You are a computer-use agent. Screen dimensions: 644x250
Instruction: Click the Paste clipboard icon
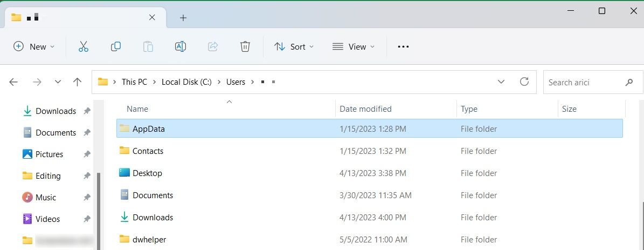[148, 46]
